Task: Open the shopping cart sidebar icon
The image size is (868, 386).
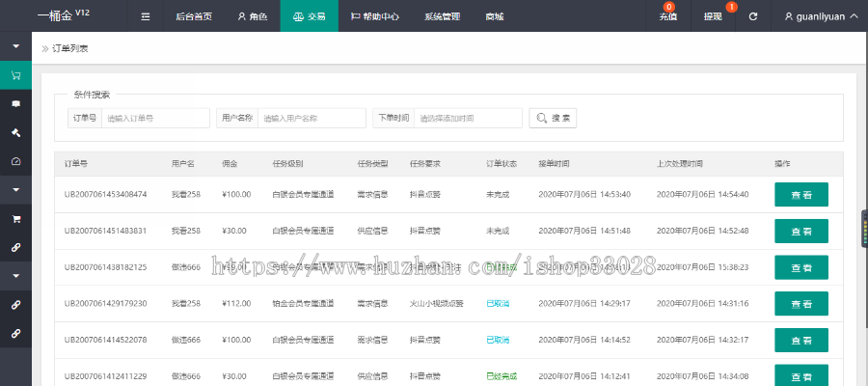Action: click(x=15, y=74)
